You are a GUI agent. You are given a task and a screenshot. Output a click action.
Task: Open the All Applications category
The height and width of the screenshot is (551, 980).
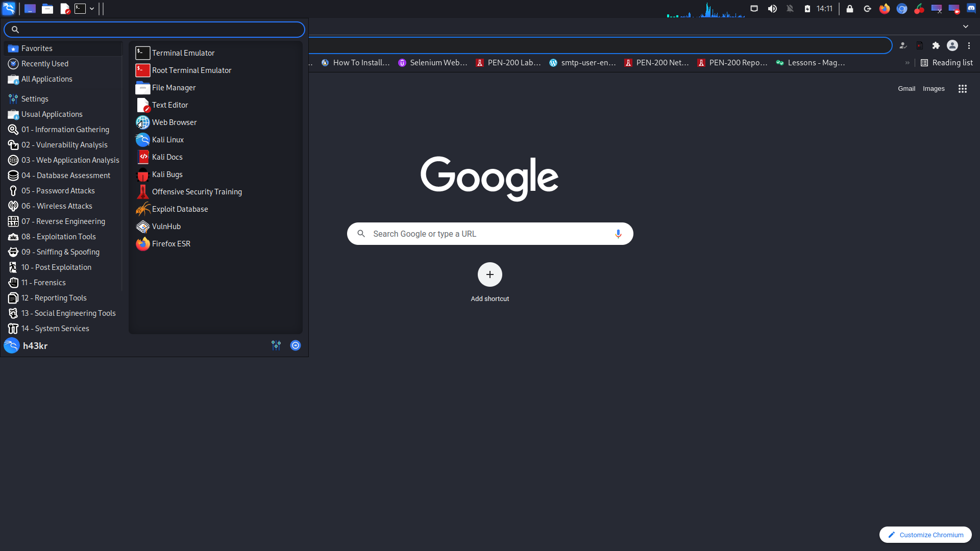click(x=46, y=79)
